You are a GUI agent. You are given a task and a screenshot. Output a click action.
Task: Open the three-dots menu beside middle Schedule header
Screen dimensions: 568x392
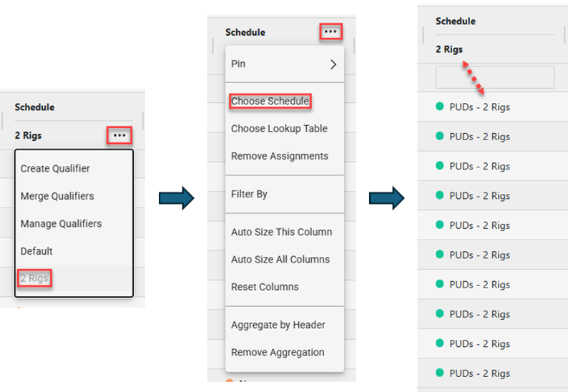click(330, 31)
